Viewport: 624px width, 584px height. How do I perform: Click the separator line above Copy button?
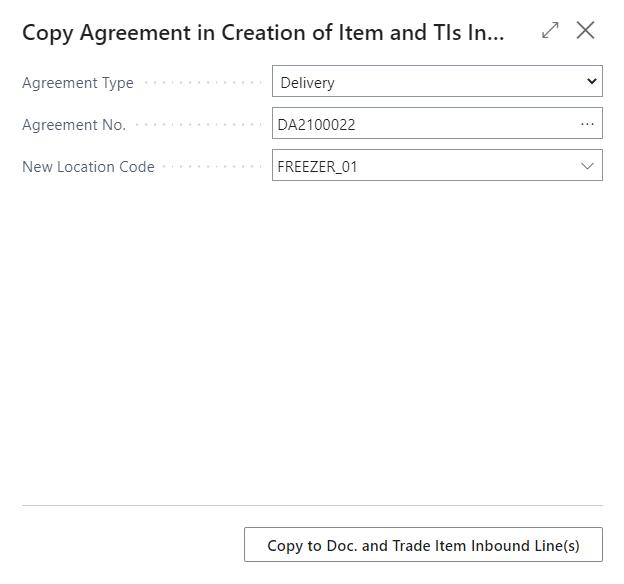click(312, 505)
